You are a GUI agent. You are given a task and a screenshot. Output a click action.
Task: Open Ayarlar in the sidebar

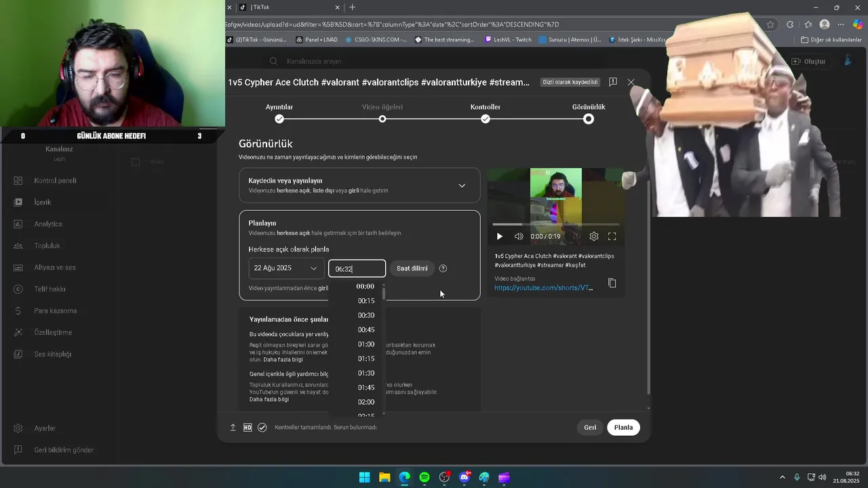tap(45, 428)
